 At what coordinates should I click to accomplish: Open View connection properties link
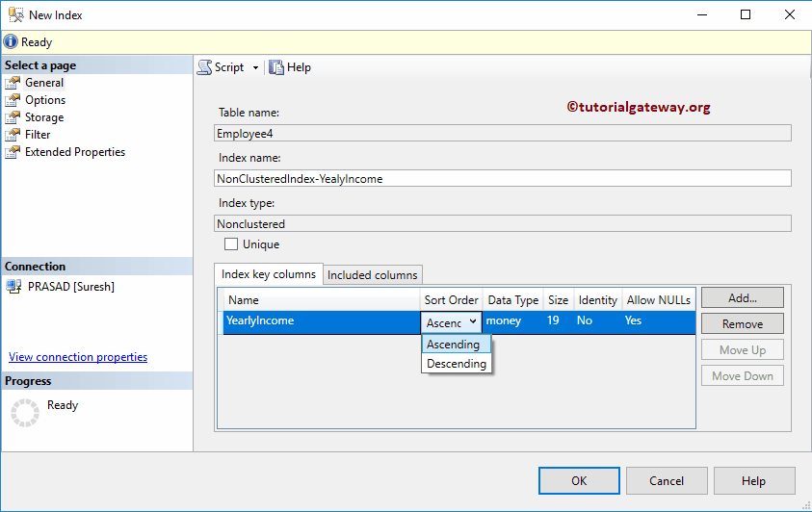78,357
